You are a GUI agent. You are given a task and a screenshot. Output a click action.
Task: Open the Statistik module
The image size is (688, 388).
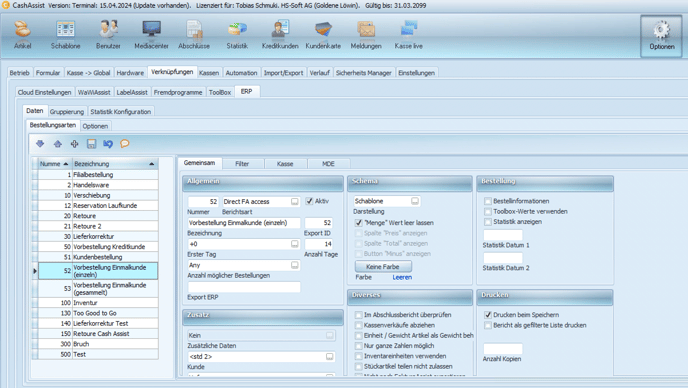237,35
